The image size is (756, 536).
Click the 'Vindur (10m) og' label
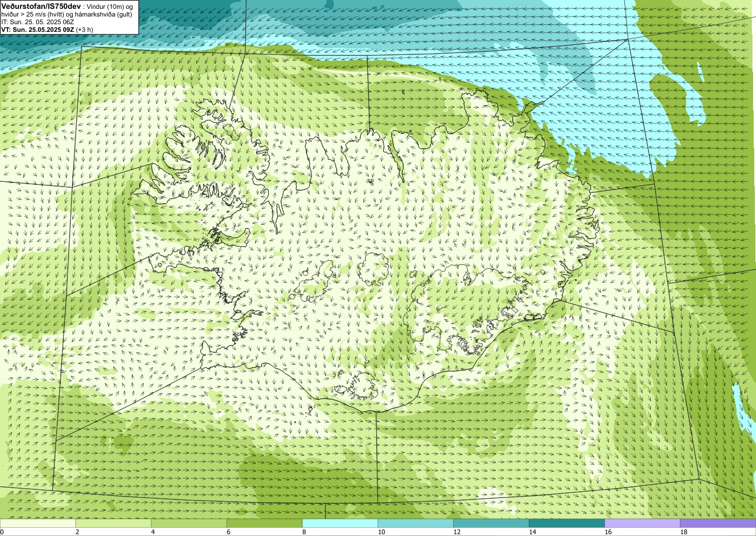point(110,6)
